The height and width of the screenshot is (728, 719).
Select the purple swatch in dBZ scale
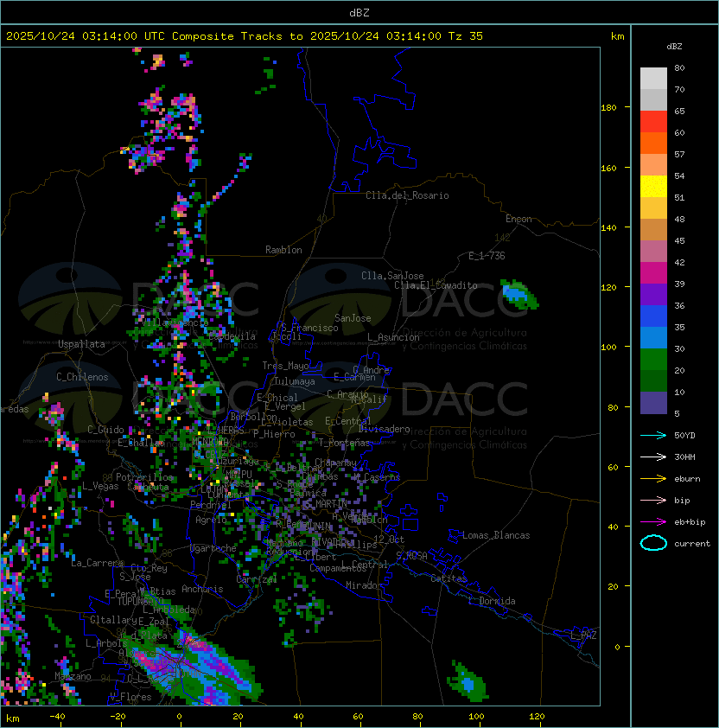click(653, 294)
